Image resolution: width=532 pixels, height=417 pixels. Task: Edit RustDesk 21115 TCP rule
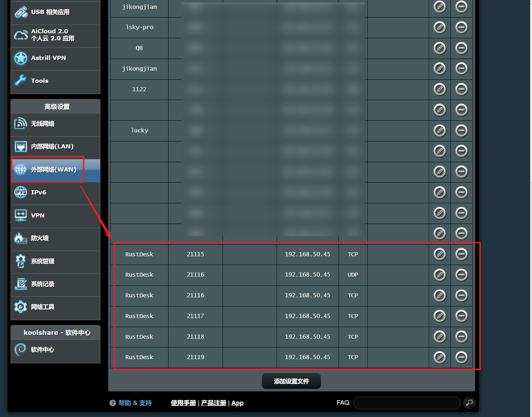(440, 254)
